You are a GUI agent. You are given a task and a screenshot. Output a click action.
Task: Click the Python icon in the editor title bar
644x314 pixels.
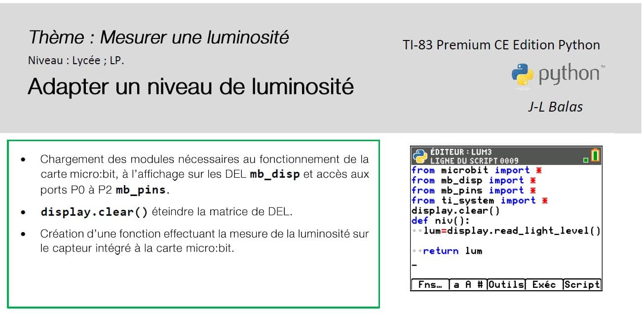[x=420, y=156]
